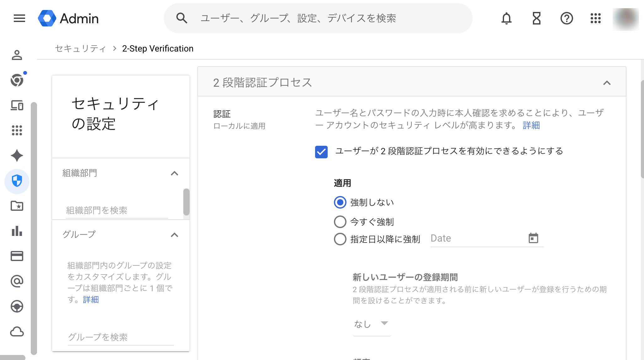Open the 詳細 link about authentication
Screen dimensions: 644x360
(531, 125)
